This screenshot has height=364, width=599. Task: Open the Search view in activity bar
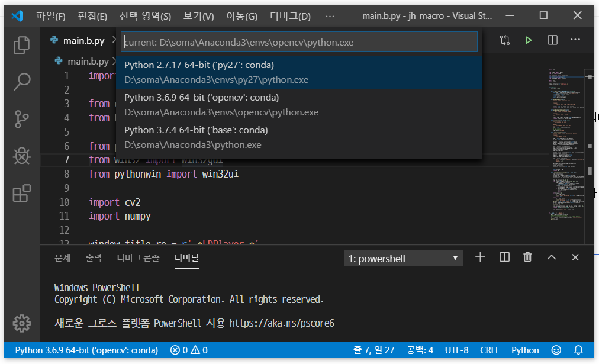(x=21, y=82)
